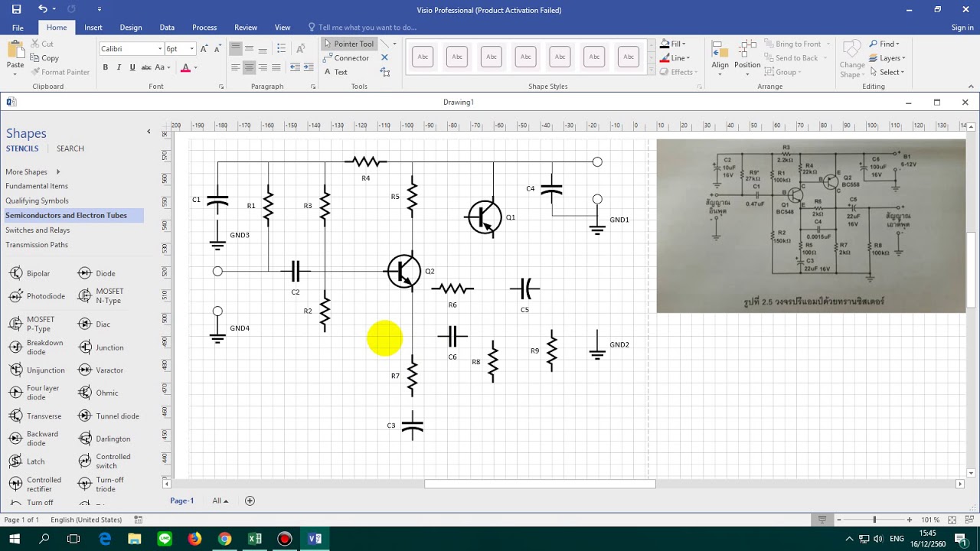Choose the Darlington stencil shape
This screenshot has height=551, width=980.
[104, 439]
